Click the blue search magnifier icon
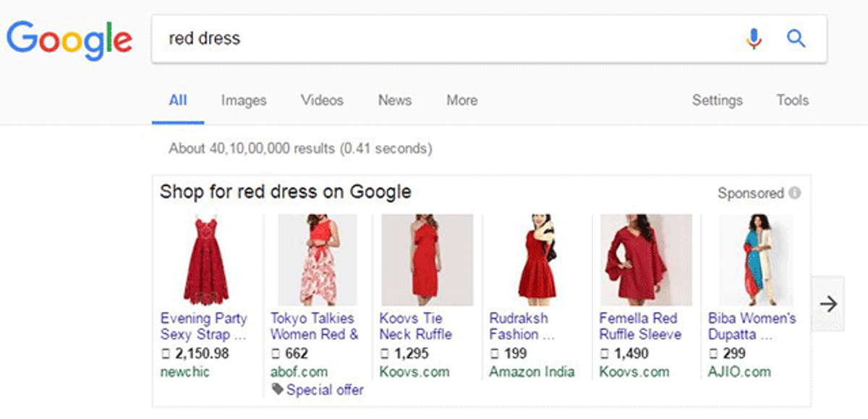This screenshot has width=868, height=419. (x=796, y=38)
